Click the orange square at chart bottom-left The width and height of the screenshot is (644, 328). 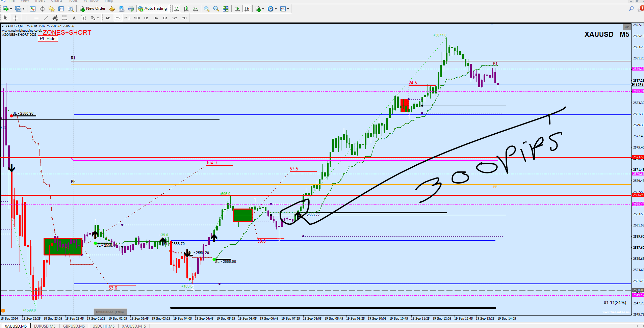pyautogui.click(x=3, y=311)
